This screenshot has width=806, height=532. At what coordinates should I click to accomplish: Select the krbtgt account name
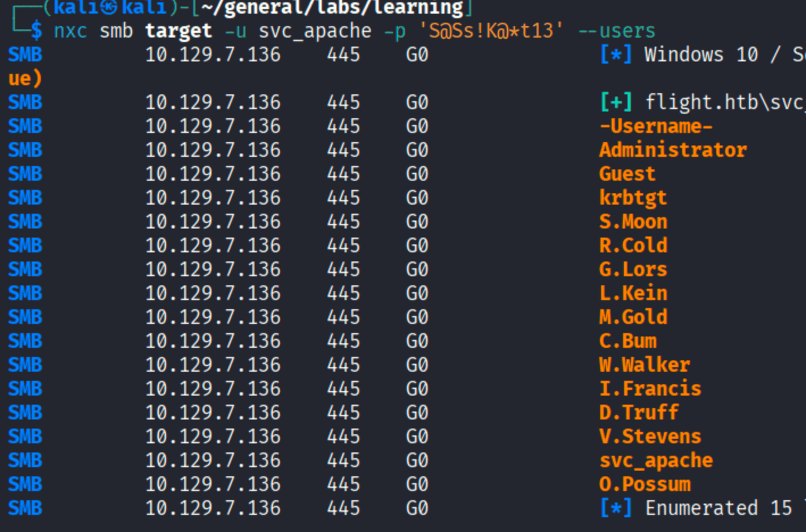point(633,198)
